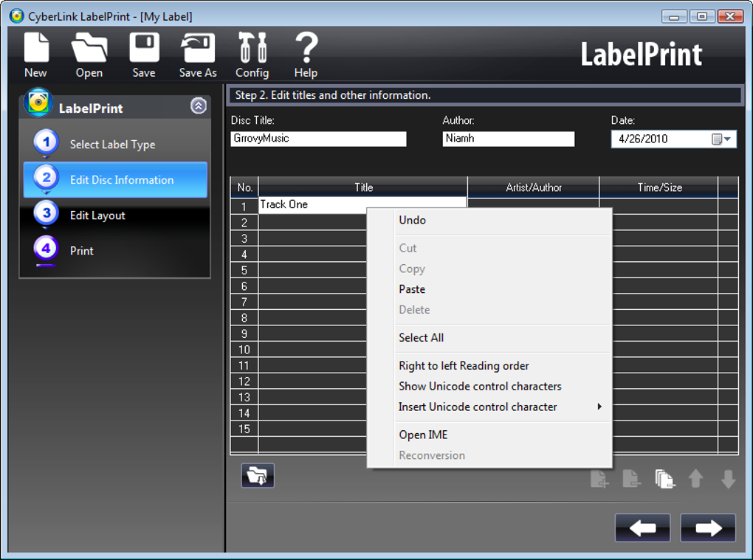Image resolution: width=753 pixels, height=560 pixels.
Task: Create a new label with New icon
Action: (36, 55)
